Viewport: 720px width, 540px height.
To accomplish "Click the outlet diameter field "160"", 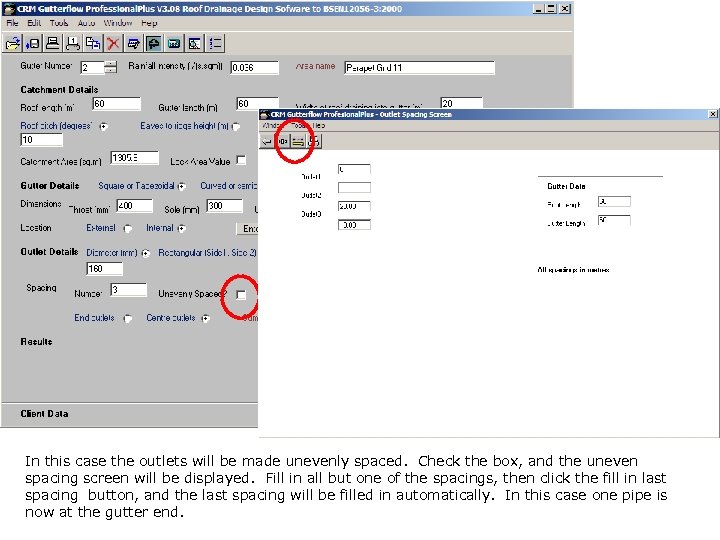I will pos(105,269).
